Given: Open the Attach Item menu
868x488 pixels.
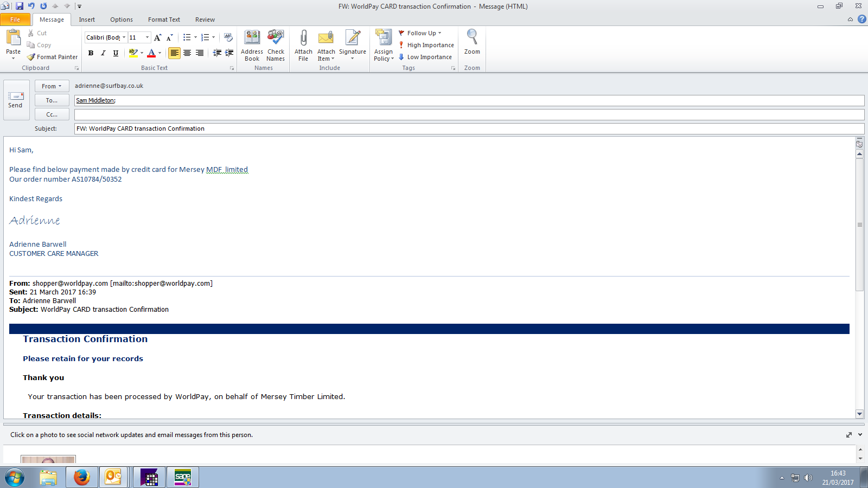Looking at the screenshot, I should point(326,45).
